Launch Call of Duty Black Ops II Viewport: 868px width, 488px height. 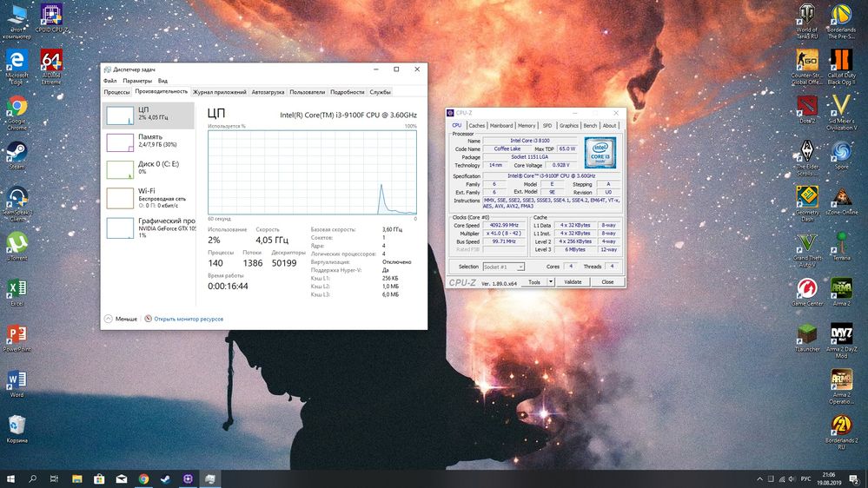point(841,66)
